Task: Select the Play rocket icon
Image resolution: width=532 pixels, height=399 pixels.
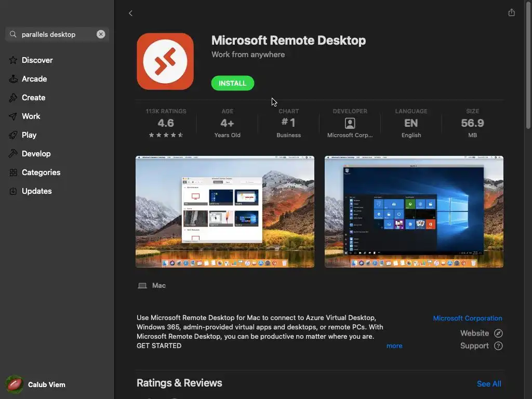Action: [x=13, y=135]
